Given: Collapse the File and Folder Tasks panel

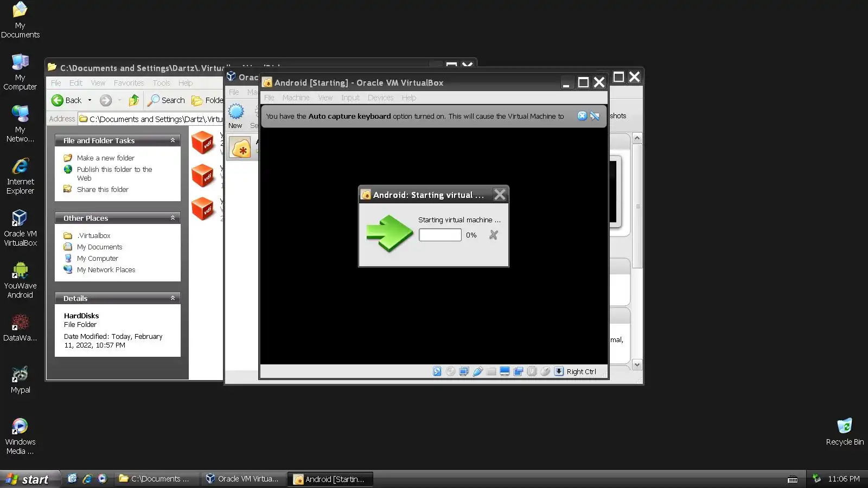Looking at the screenshot, I should (173, 140).
